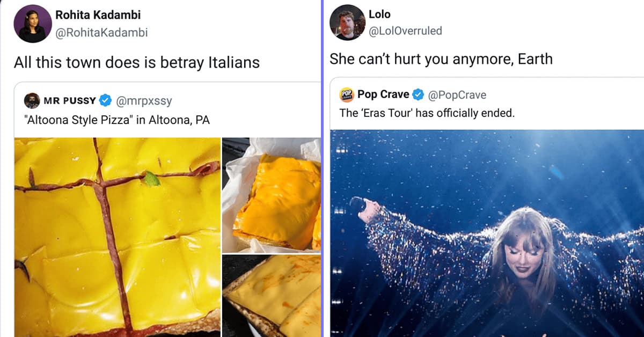Screen dimensions: 644x337
Task: View the bottom-right cheese pizza slice photo
Action: point(272,296)
